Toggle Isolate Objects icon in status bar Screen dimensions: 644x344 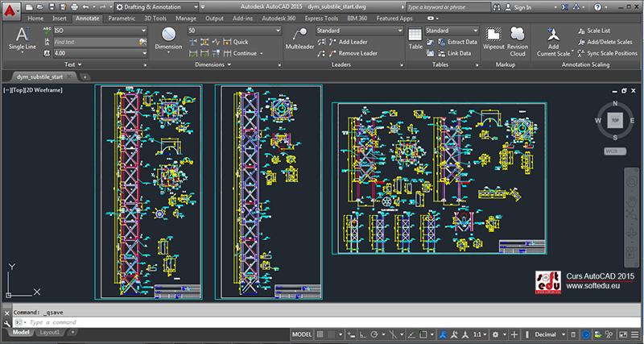click(609, 334)
